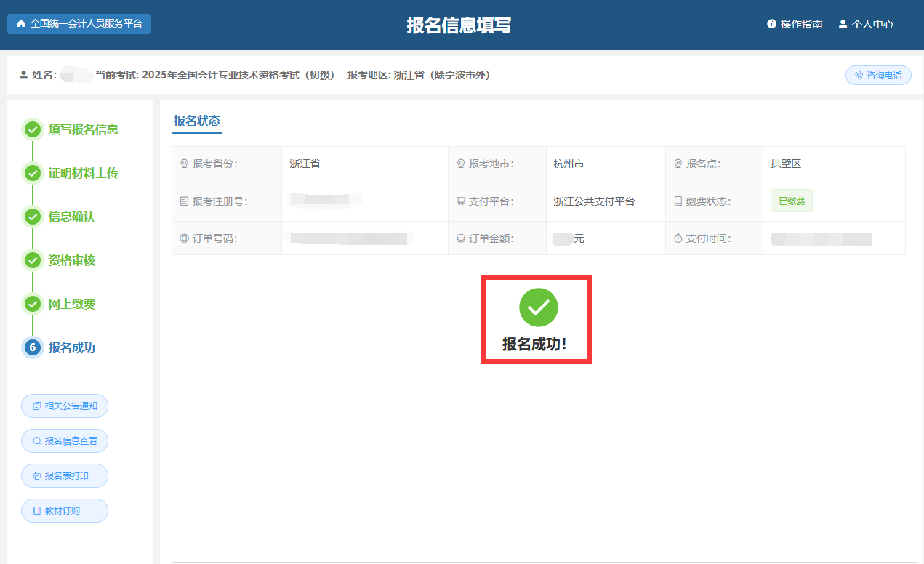Click the 资格审核 step checkmark icon
Image resolution: width=924 pixels, height=564 pixels.
pyautogui.click(x=33, y=260)
